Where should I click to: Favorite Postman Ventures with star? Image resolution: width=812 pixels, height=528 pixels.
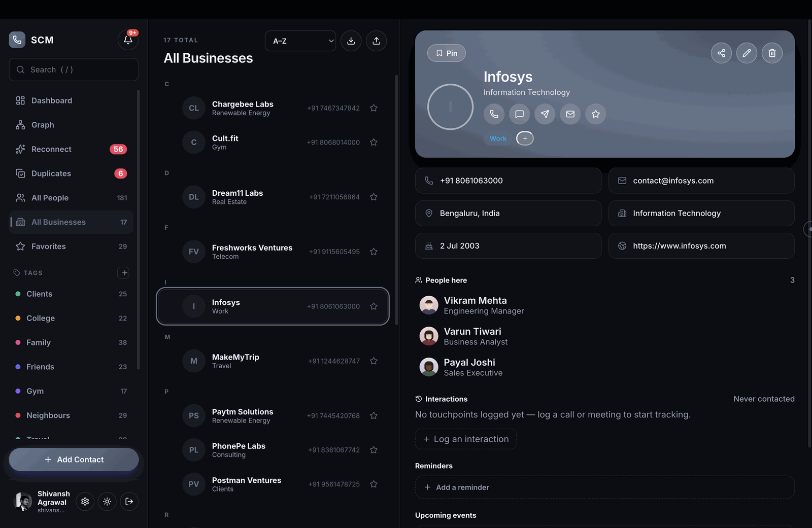pyautogui.click(x=374, y=484)
